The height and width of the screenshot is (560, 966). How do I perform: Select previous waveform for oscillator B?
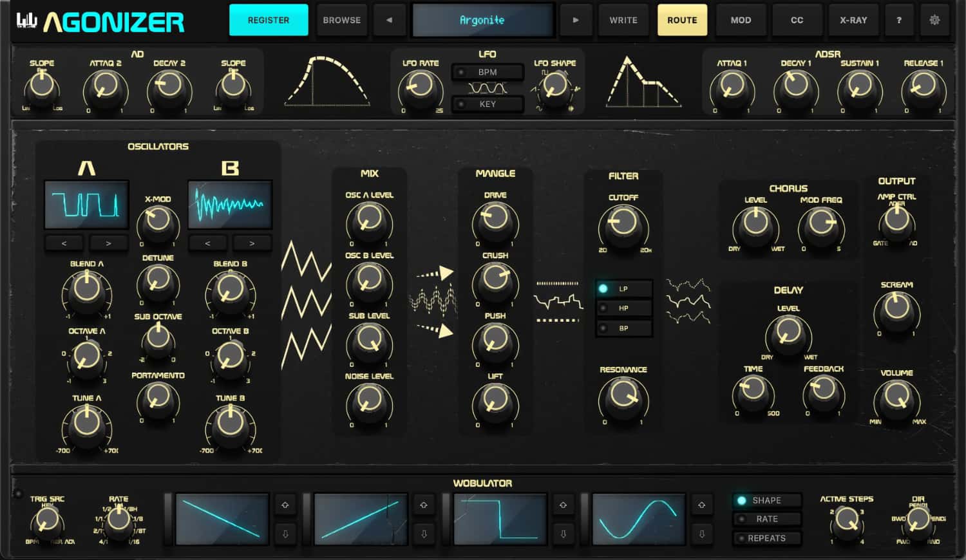click(207, 243)
